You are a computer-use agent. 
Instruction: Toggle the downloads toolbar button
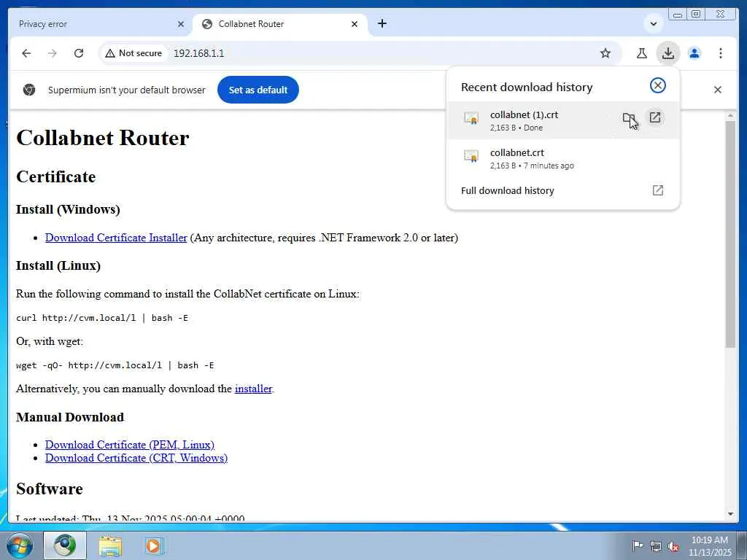click(x=668, y=53)
